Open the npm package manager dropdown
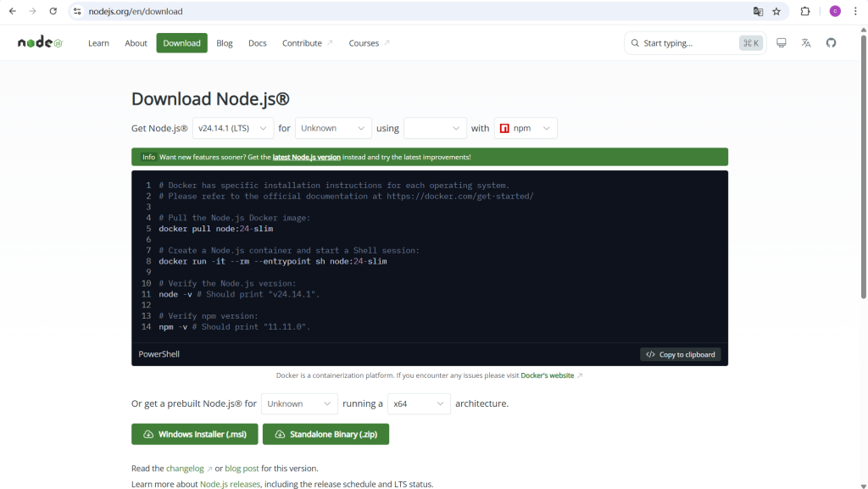The image size is (868, 489). pyautogui.click(x=526, y=128)
